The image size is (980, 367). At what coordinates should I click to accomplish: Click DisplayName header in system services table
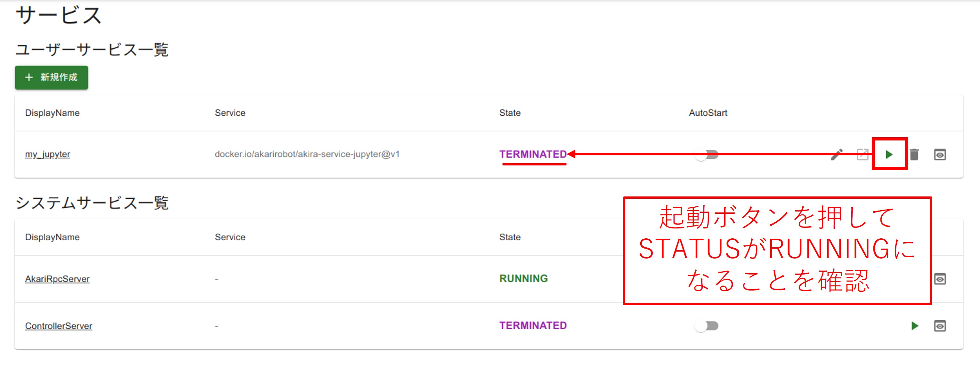click(52, 237)
